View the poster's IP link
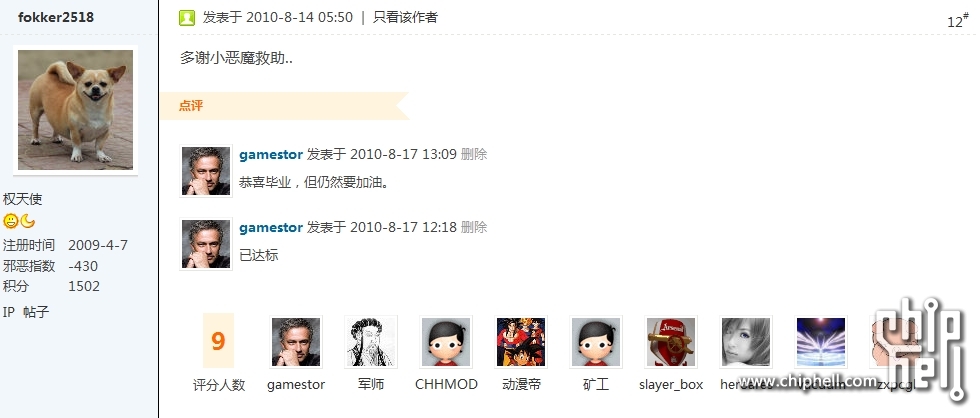Image resolution: width=980 pixels, height=418 pixels. pyautogui.click(x=8, y=312)
